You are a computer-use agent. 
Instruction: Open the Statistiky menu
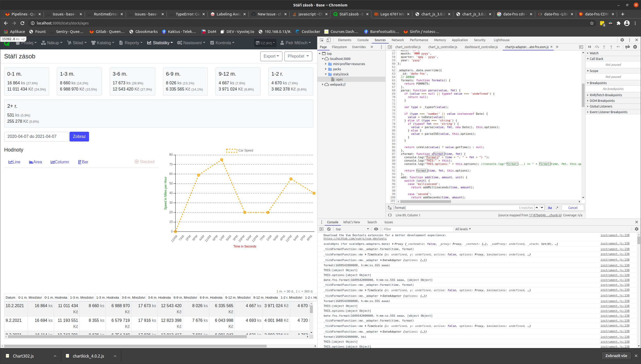click(160, 43)
